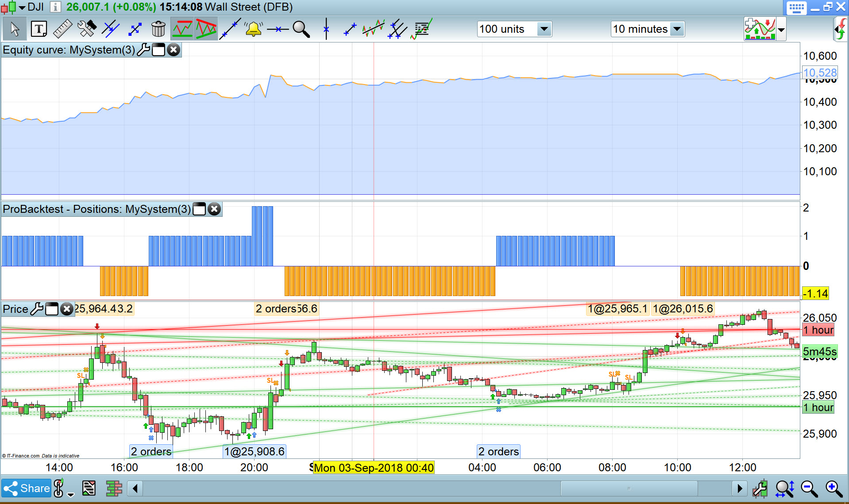
Task: Click the horizontal scrollbar thumb
Action: pyautogui.click(x=629, y=489)
